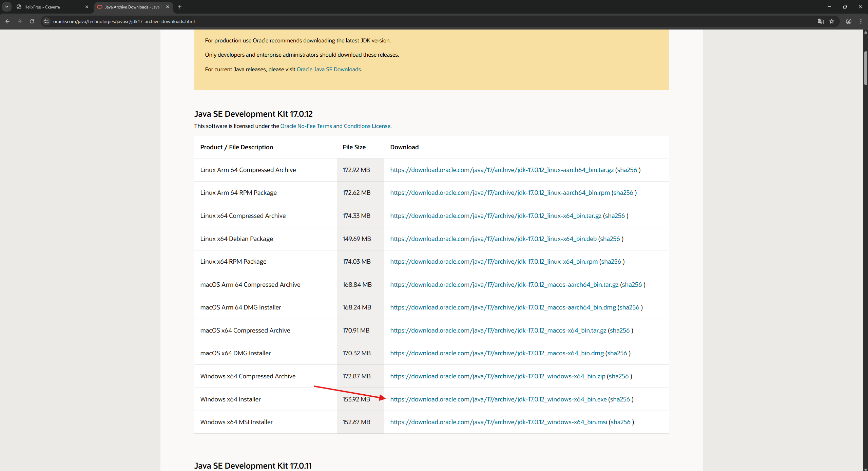Download windows-x64_bin.zip link

pos(498,376)
